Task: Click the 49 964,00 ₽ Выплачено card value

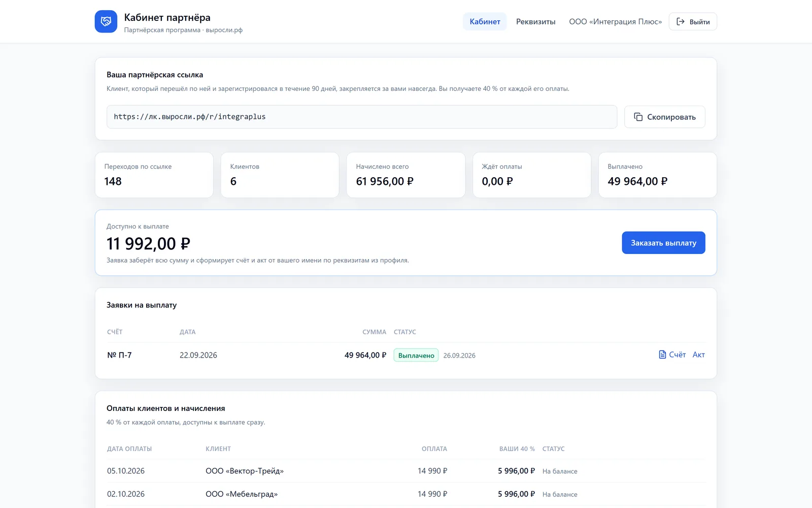Action: coord(637,181)
